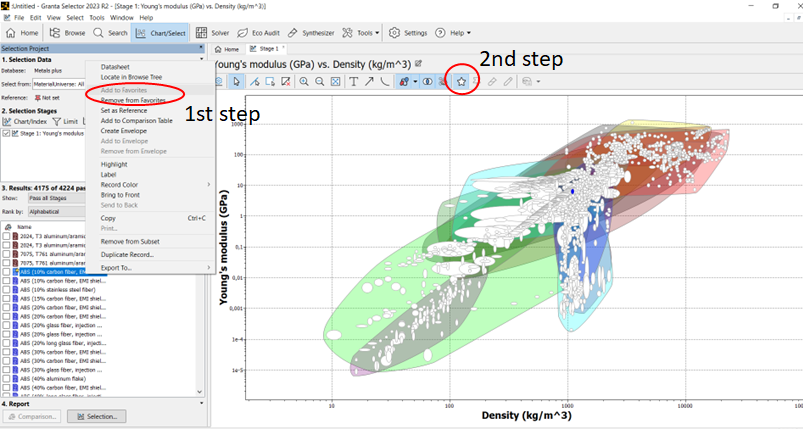Toggle the Stage 1 Young's modulus checkbox

tap(6, 133)
